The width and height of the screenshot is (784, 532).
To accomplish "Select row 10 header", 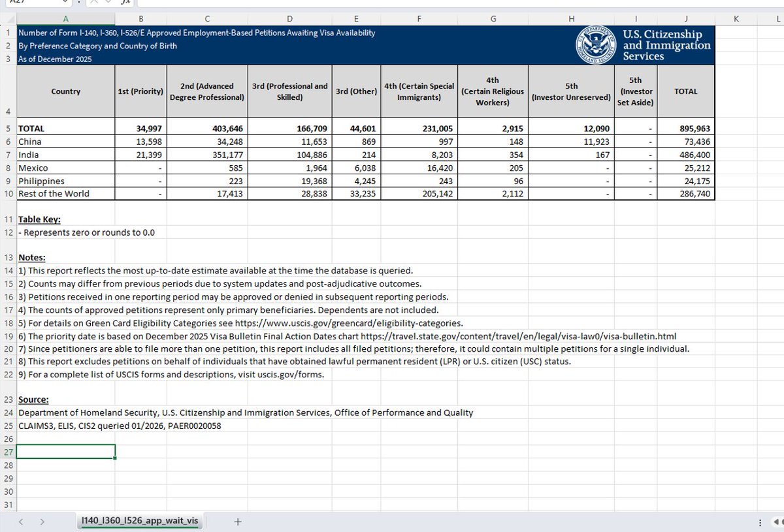I will tap(8, 193).
